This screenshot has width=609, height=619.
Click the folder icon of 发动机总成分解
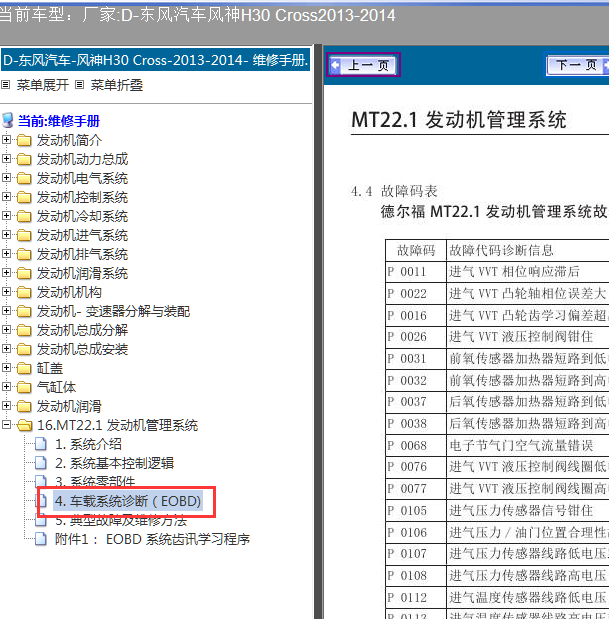[x=24, y=330]
